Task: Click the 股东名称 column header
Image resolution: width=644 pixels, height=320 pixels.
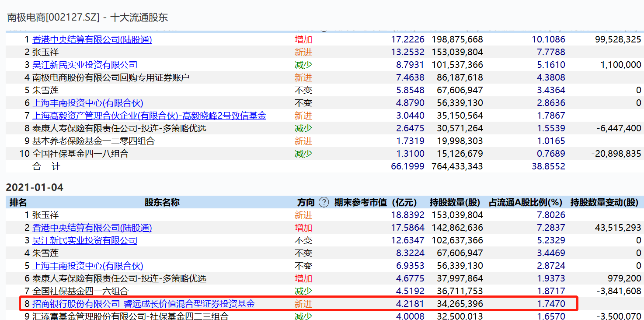Action: click(x=162, y=202)
